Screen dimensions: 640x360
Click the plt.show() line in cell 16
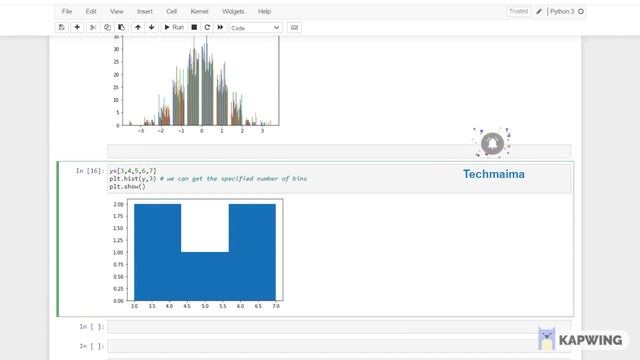[127, 187]
